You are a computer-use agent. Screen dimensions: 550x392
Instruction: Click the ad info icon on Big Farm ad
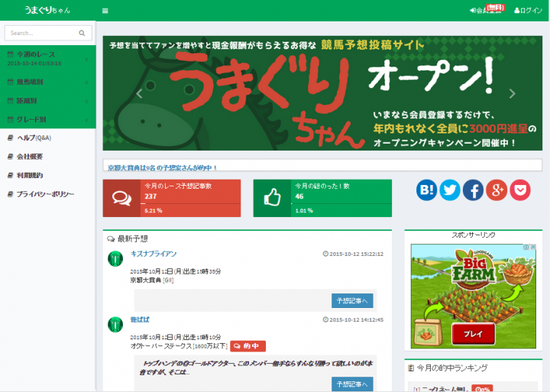pyautogui.click(x=526, y=247)
